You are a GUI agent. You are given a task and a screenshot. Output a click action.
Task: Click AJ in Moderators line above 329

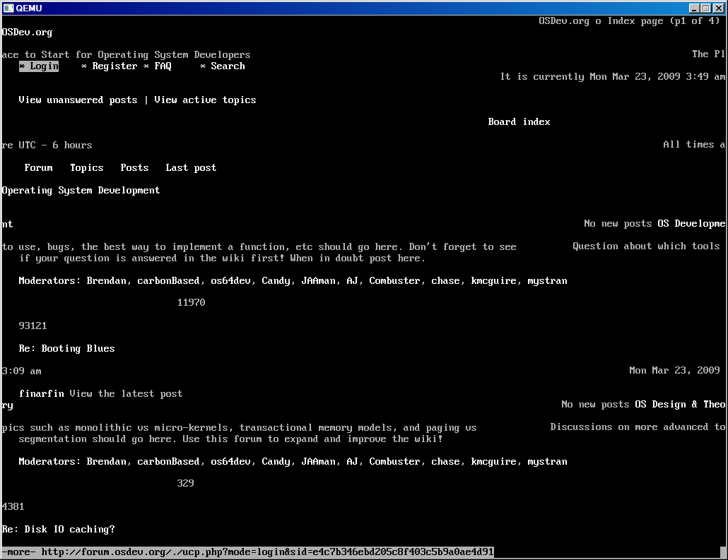tap(353, 461)
